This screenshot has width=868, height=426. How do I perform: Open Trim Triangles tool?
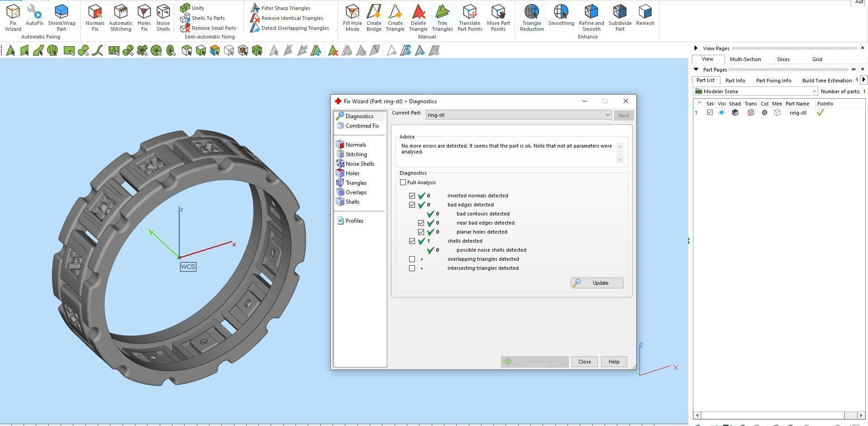click(x=442, y=18)
